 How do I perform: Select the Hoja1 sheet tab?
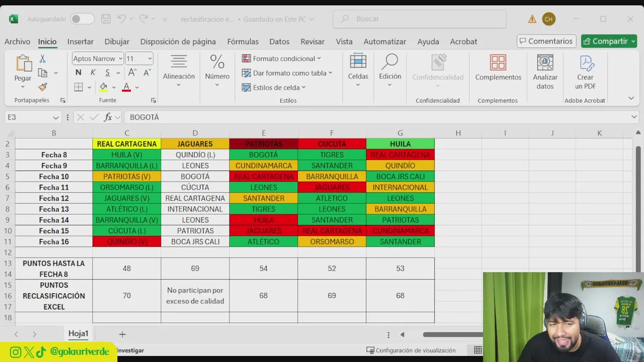78,333
